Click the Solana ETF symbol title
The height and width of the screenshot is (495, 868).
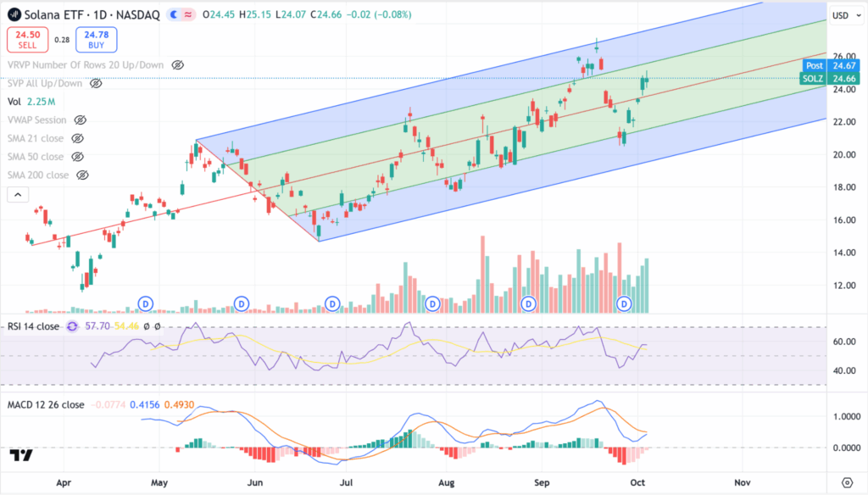(x=53, y=15)
